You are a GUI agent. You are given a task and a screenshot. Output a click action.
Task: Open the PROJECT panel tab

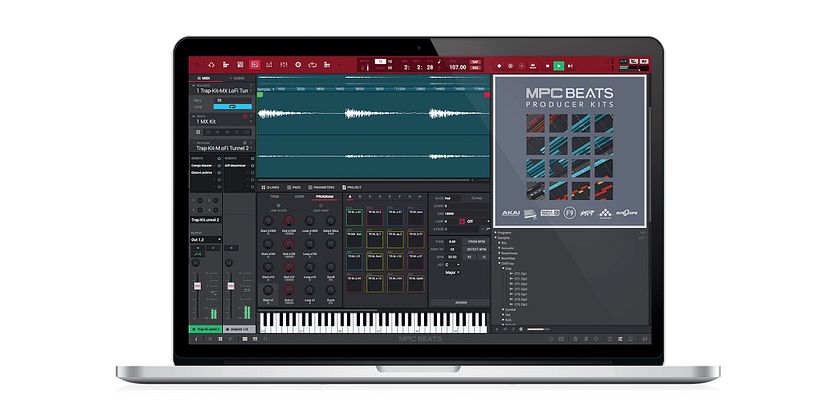(x=352, y=187)
